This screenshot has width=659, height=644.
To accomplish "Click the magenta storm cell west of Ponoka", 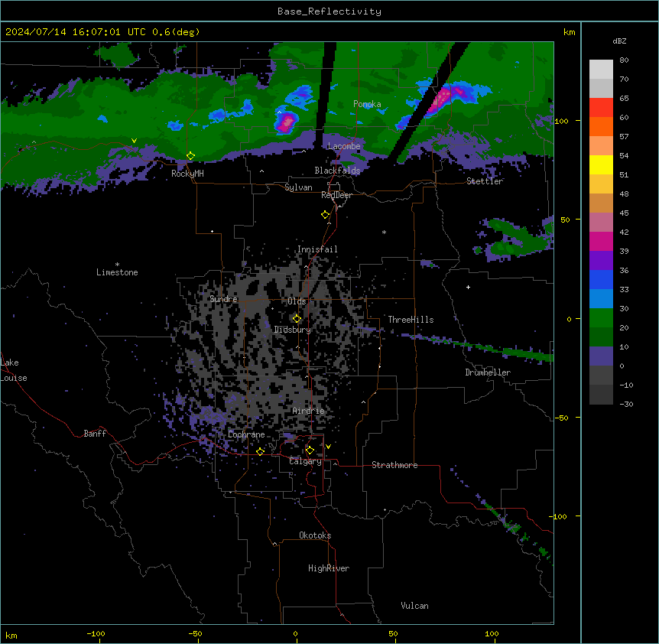I will tap(287, 122).
